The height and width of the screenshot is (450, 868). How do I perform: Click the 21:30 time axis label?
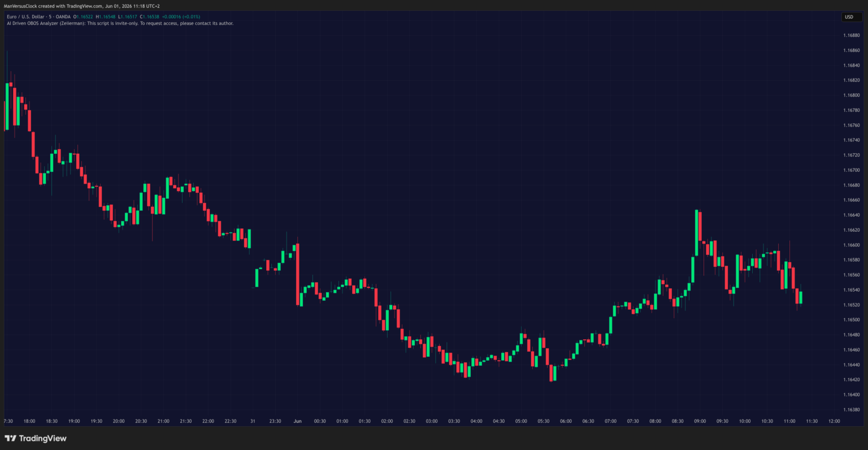tap(186, 421)
